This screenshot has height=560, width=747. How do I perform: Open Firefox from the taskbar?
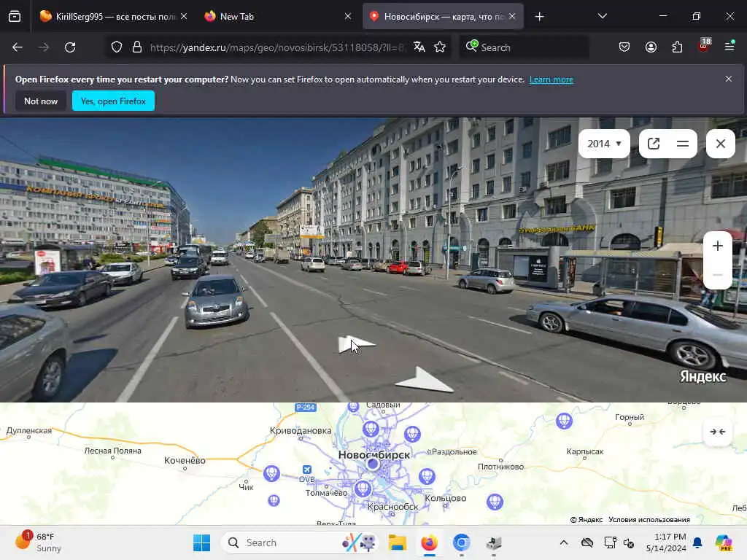click(429, 542)
